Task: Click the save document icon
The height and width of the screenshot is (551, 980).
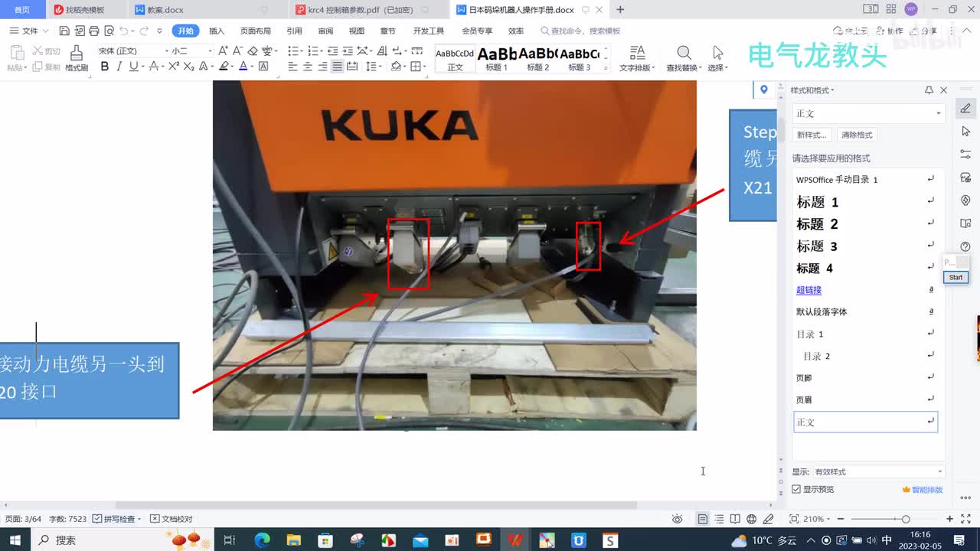Action: (x=64, y=31)
